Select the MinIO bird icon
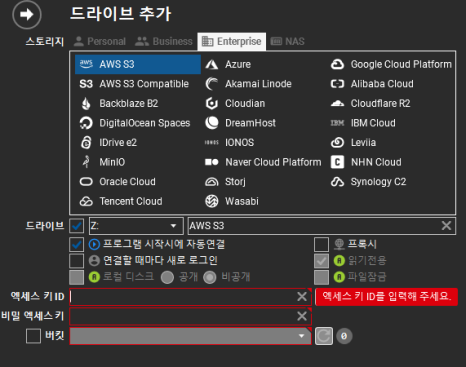Viewport: 466px width, 367px height. pos(86,162)
